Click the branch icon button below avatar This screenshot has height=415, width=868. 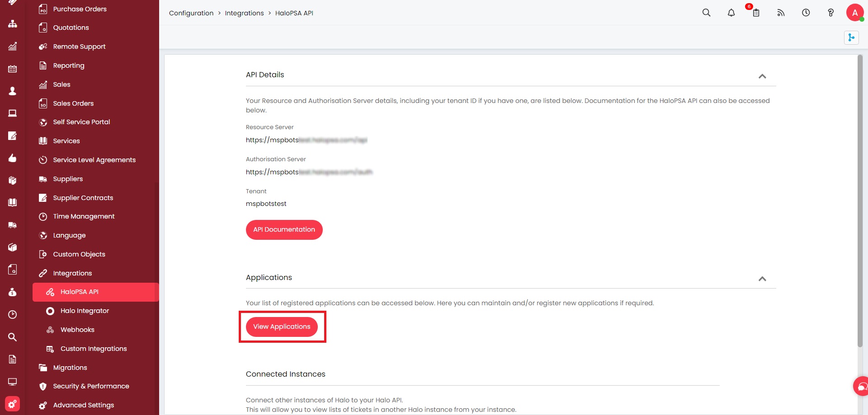tap(851, 37)
